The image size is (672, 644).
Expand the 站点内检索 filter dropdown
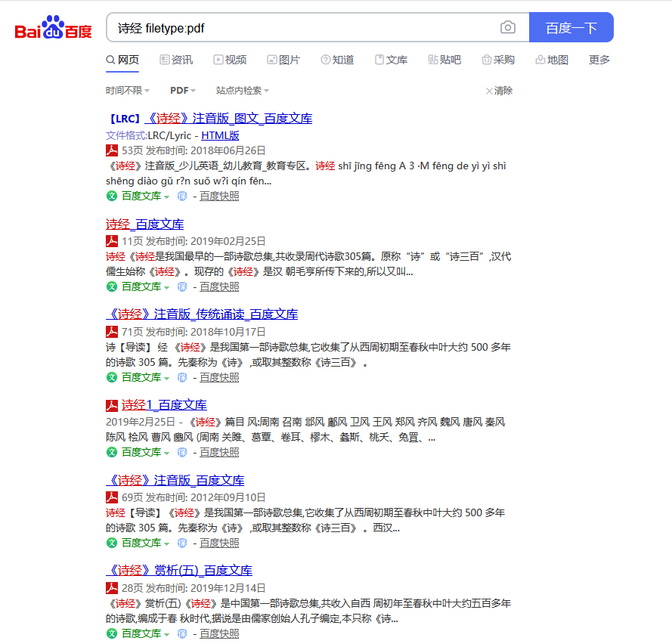tap(243, 91)
